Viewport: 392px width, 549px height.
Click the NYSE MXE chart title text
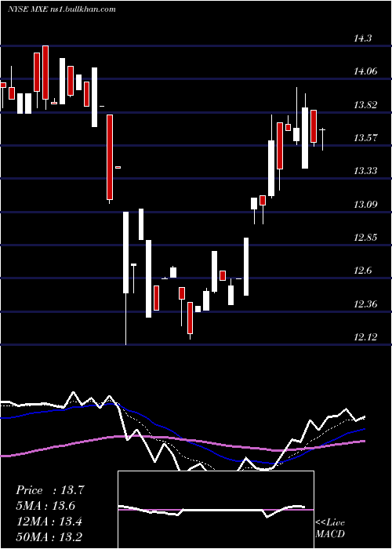coord(62,9)
